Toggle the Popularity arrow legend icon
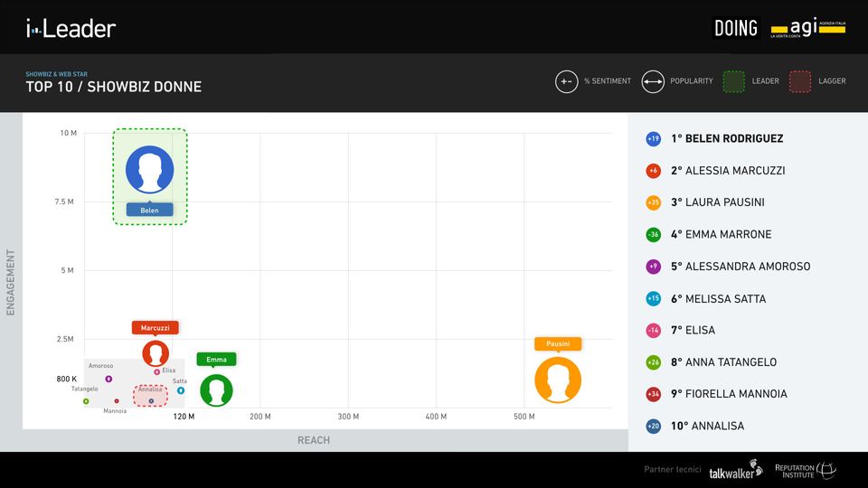Image resolution: width=868 pixels, height=488 pixels. 653,81
